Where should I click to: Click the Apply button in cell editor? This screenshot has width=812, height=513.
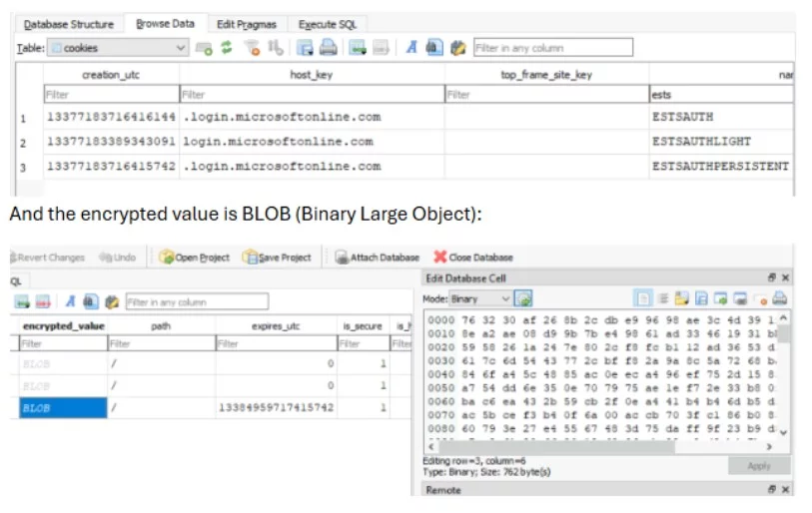pos(758,466)
